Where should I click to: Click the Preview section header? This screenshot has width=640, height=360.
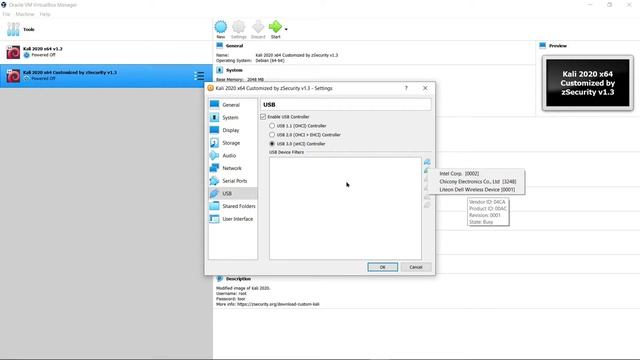pos(558,46)
